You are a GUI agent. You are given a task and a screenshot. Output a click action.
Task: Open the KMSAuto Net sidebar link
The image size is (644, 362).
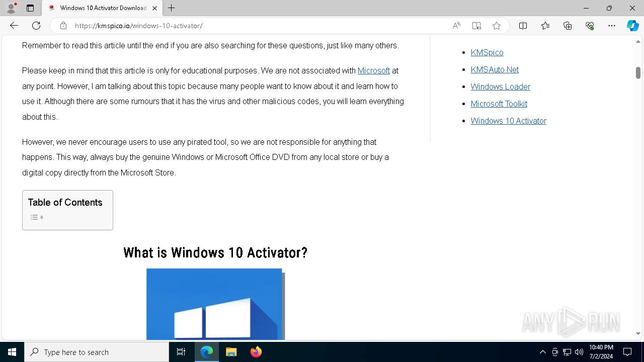pyautogui.click(x=495, y=69)
